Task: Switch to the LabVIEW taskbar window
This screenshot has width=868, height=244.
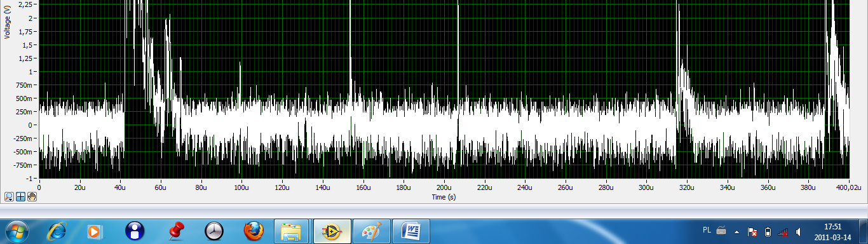Action: click(332, 231)
